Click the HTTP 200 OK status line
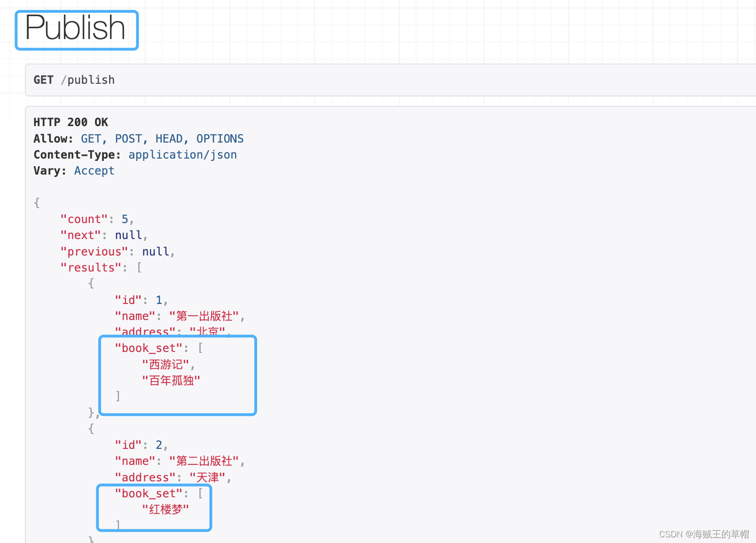The width and height of the screenshot is (756, 543). tap(71, 122)
